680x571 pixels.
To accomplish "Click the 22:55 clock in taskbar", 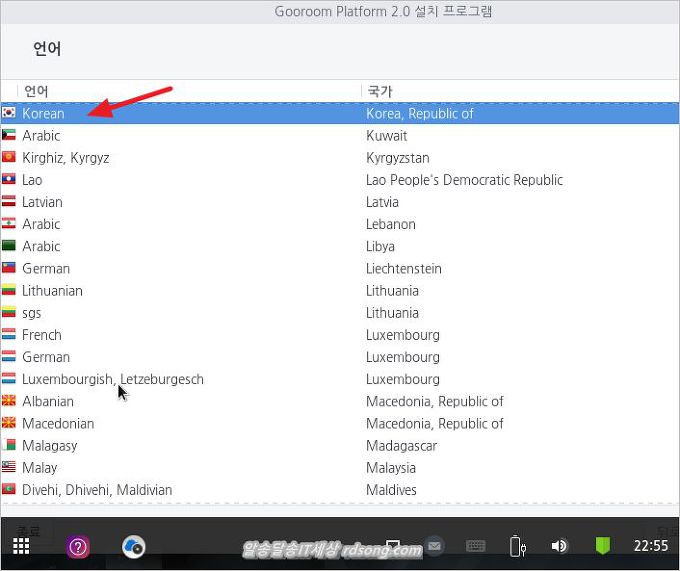I will point(651,546).
